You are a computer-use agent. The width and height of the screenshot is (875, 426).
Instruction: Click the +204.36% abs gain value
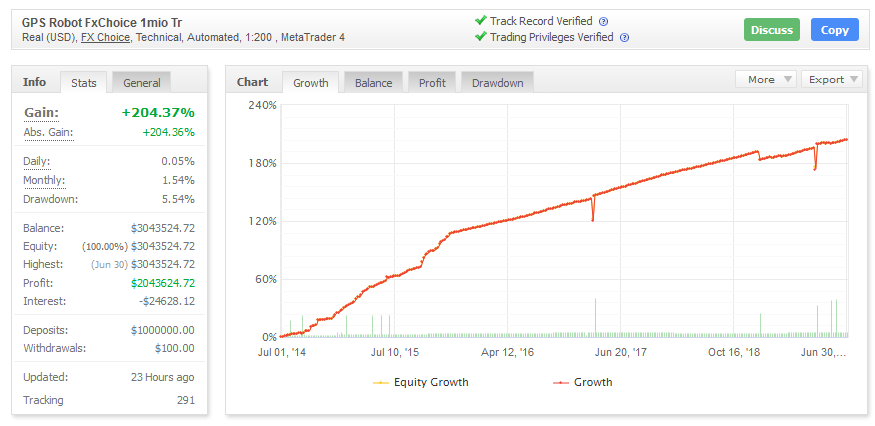pos(169,132)
